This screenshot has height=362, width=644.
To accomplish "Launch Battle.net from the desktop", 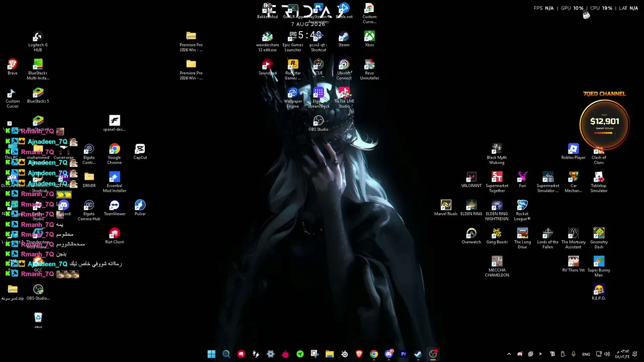I will tap(344, 12).
